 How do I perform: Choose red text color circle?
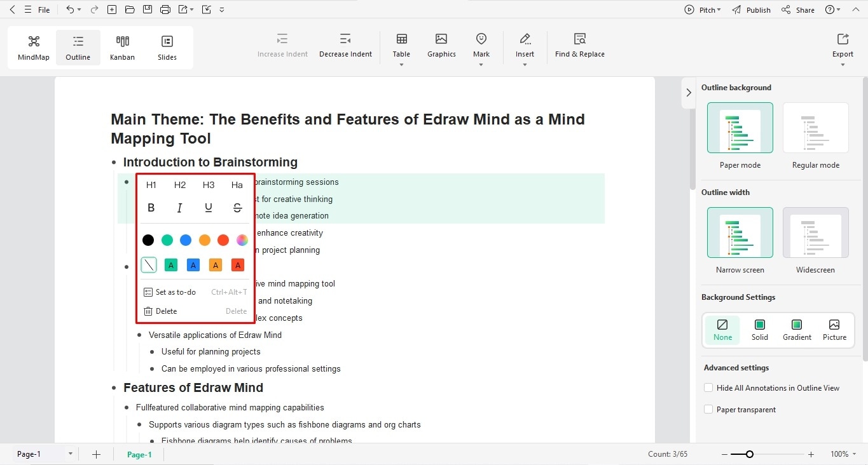[223, 240]
